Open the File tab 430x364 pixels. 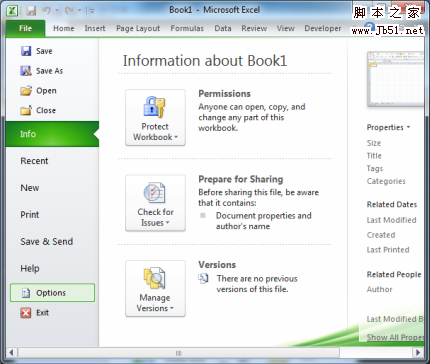25,28
